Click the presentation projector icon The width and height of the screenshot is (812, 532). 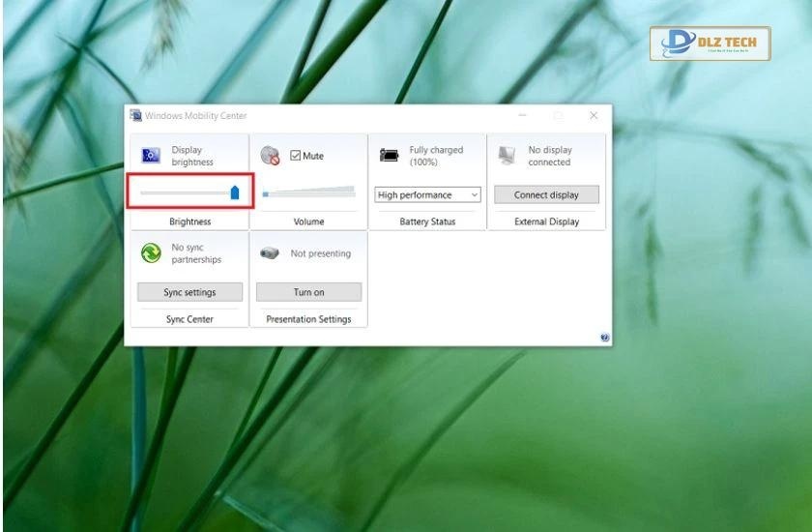click(270, 253)
